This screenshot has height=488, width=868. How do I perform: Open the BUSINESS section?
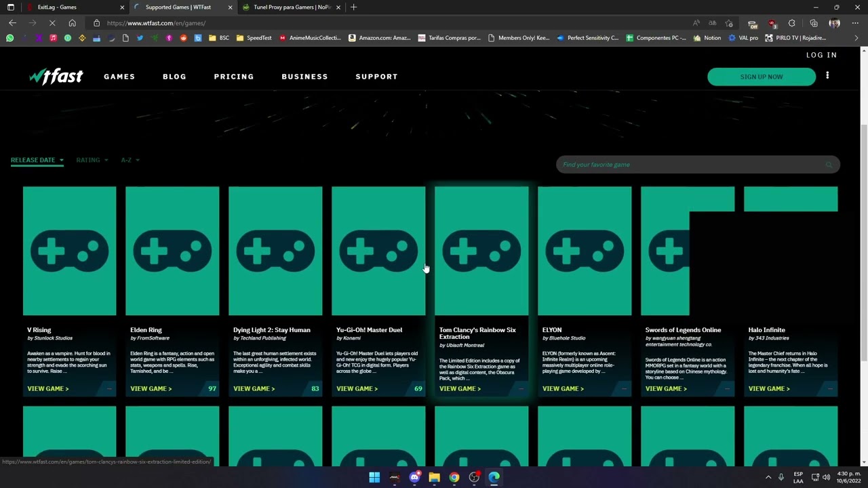[x=304, y=77]
